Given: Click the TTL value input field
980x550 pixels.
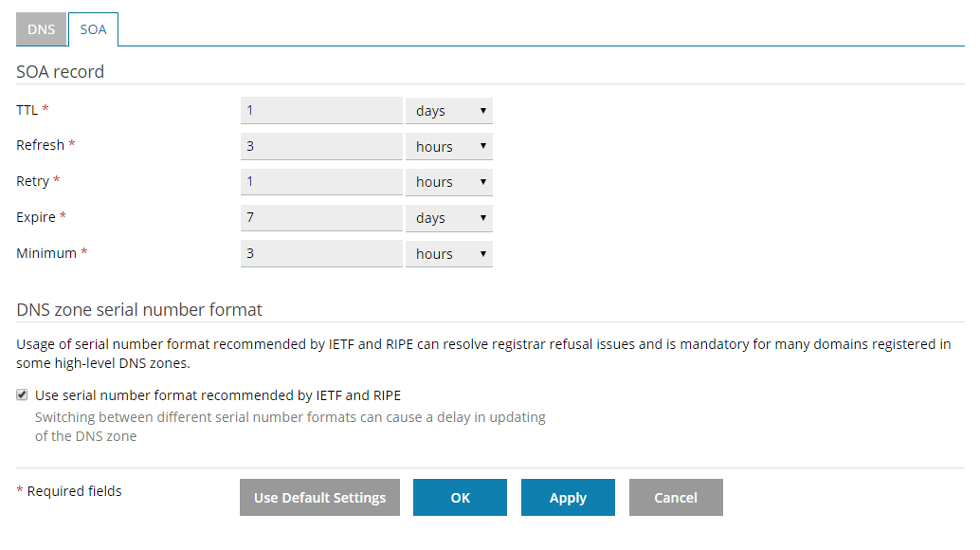Looking at the screenshot, I should pyautogui.click(x=321, y=111).
